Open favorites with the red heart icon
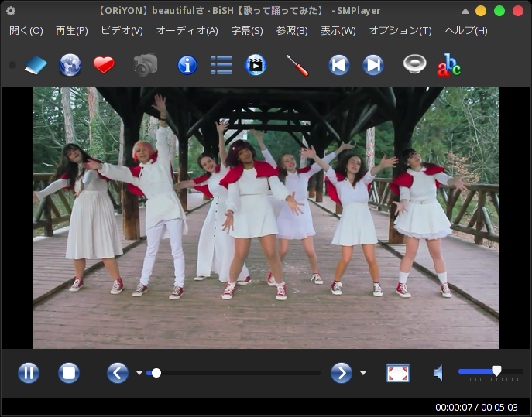The image size is (532, 417). point(104,65)
